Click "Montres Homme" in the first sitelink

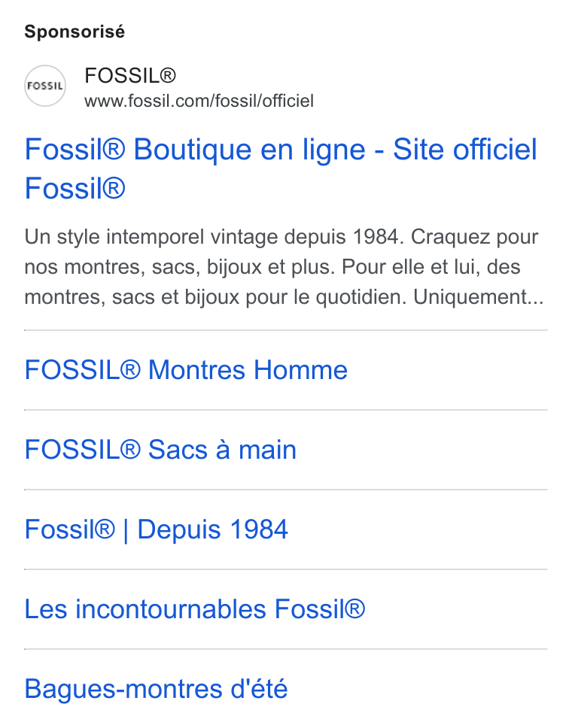point(248,370)
